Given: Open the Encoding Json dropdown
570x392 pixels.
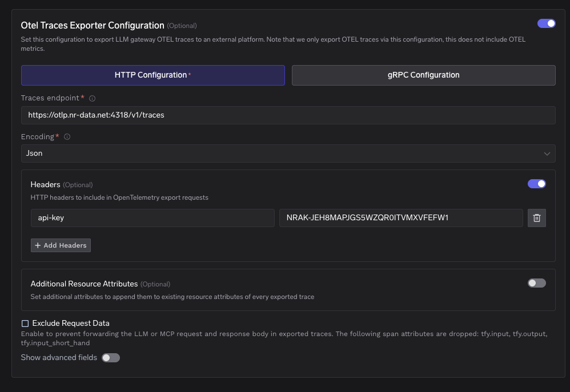Looking at the screenshot, I should 288,153.
